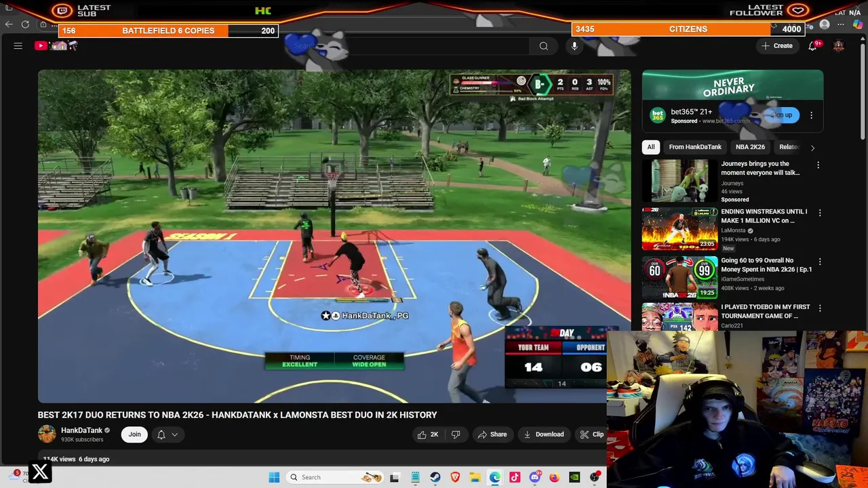Go to the YouTube home logo

tap(57, 46)
